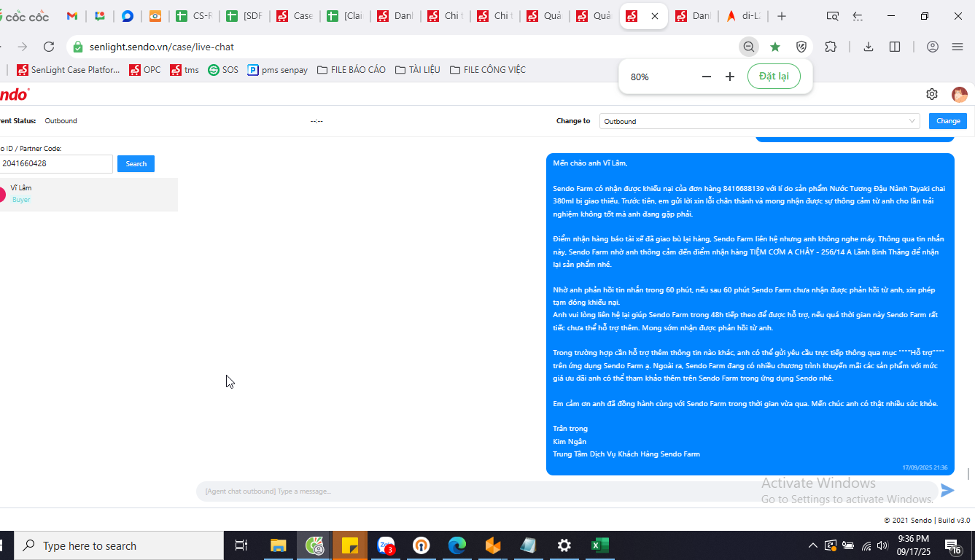The height and width of the screenshot is (560, 975).
Task: Open Windows Task View
Action: pos(241,545)
